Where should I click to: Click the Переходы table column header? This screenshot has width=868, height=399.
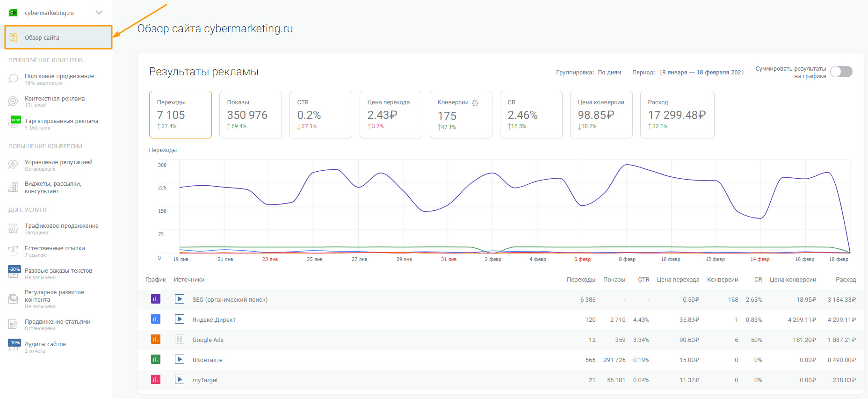581,280
